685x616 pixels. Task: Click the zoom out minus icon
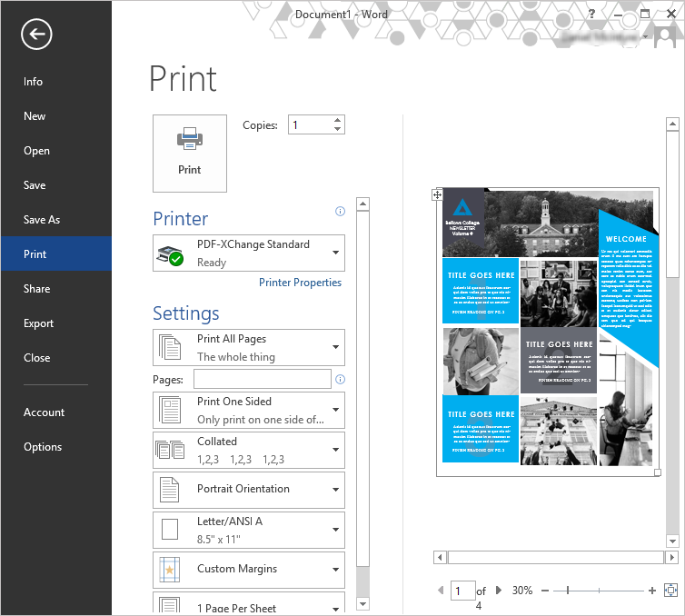pyautogui.click(x=545, y=591)
